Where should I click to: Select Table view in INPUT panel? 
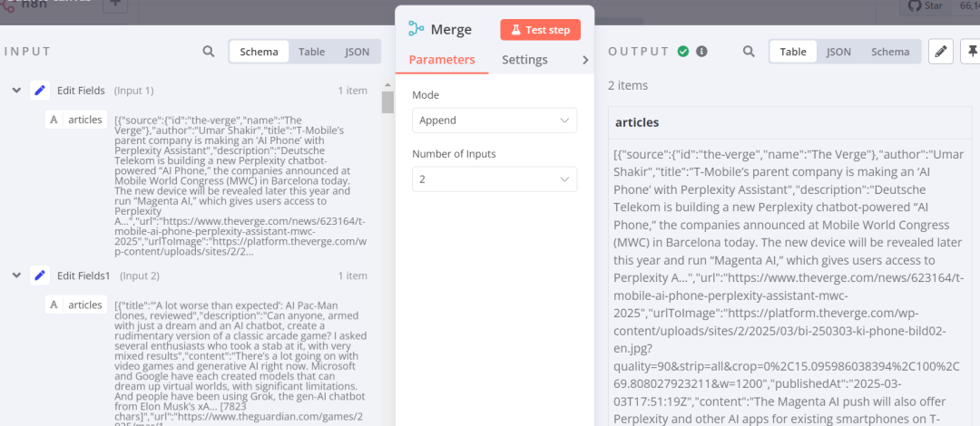311,52
